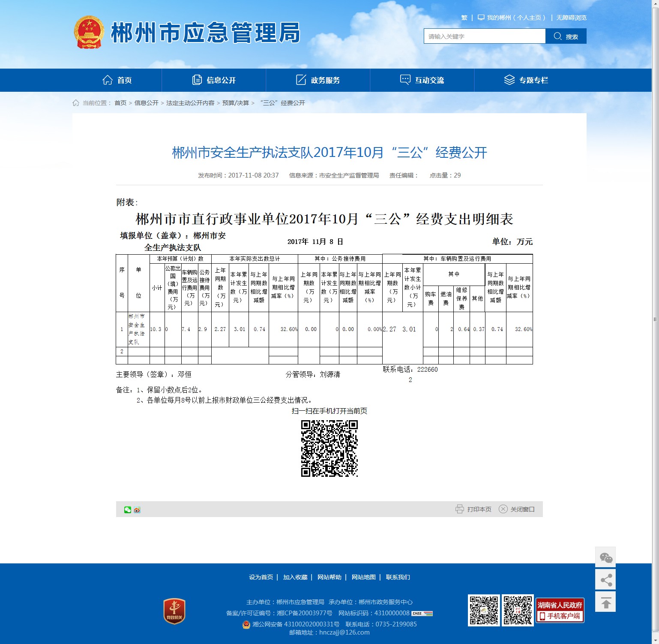Open 无障碍浏览 accessibility link
659x644 pixels.
(571, 18)
